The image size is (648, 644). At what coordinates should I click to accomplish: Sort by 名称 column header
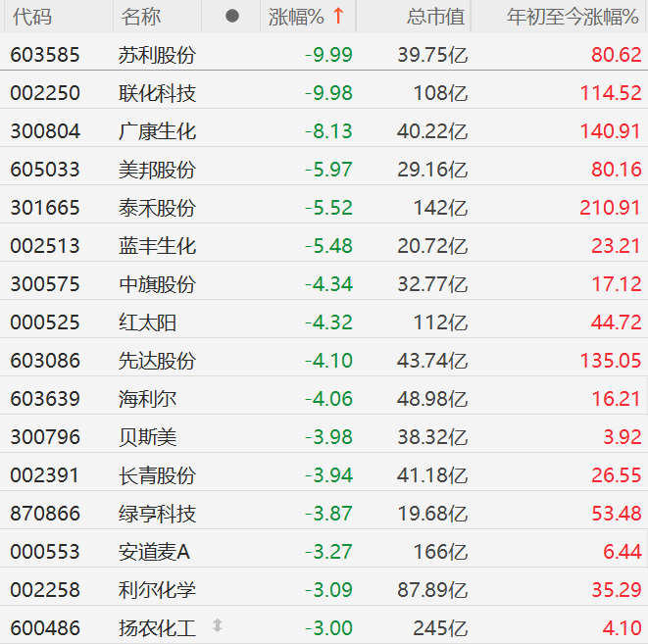click(x=141, y=17)
